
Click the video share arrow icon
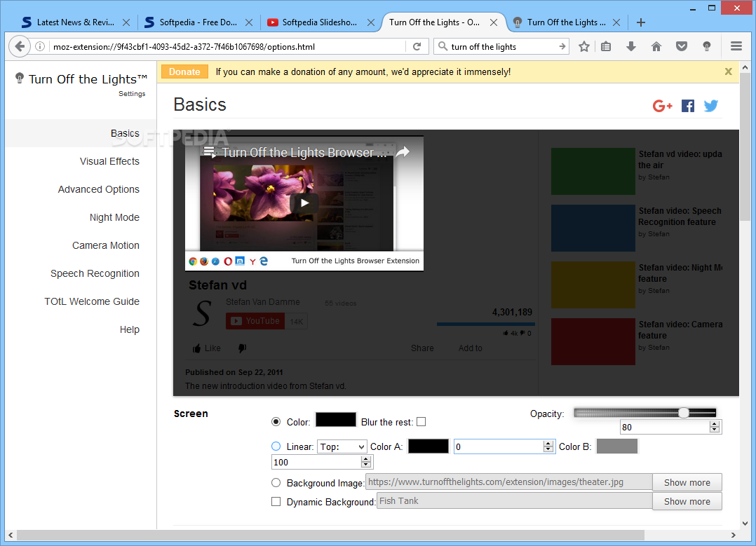click(403, 152)
